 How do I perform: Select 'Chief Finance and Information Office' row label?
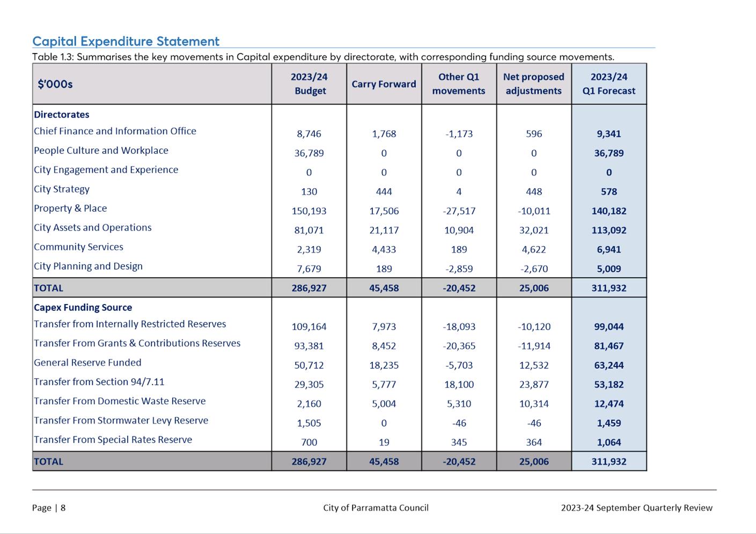115,131
